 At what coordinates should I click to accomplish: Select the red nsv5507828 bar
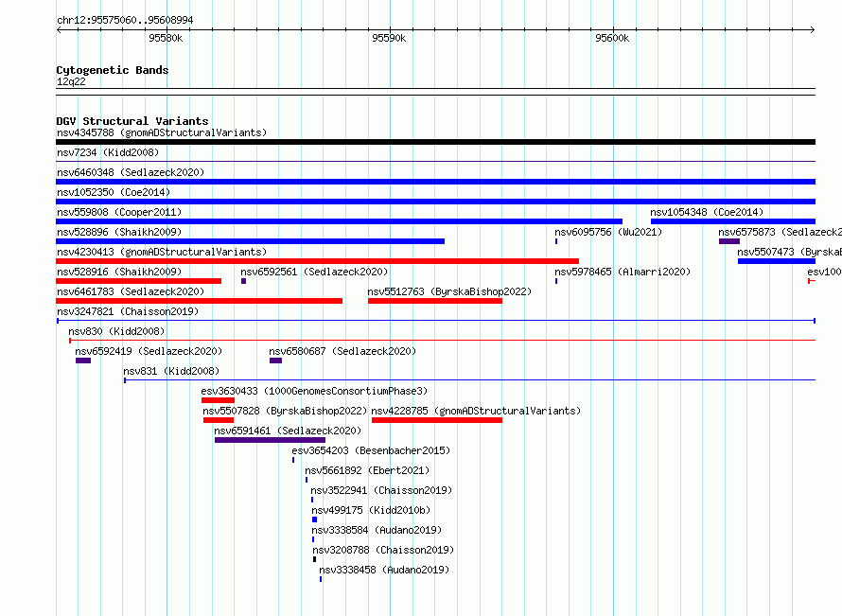(x=219, y=420)
